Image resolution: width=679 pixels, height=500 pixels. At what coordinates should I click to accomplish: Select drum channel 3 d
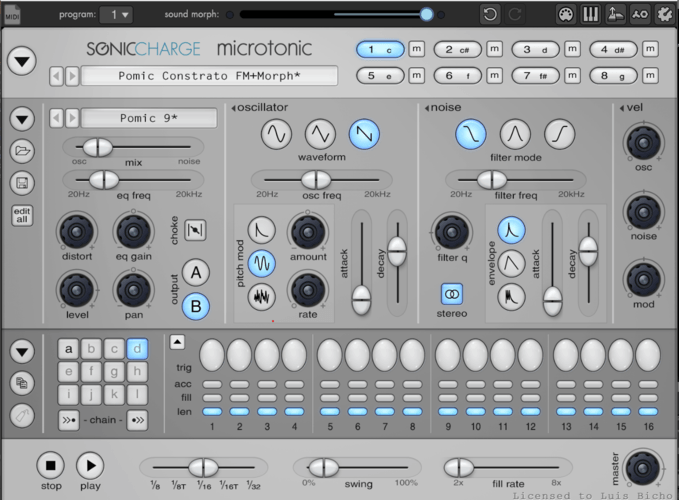(x=536, y=50)
